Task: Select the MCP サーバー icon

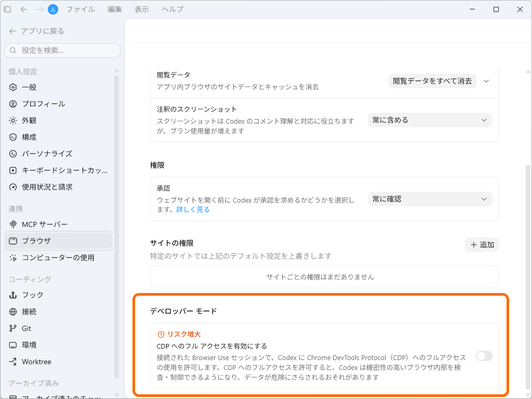Action: (x=13, y=224)
